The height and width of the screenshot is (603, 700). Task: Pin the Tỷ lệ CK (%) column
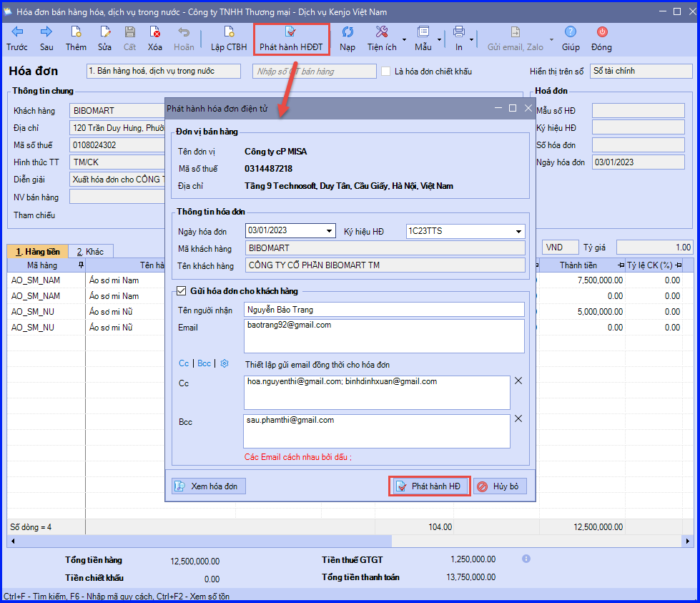(679, 265)
